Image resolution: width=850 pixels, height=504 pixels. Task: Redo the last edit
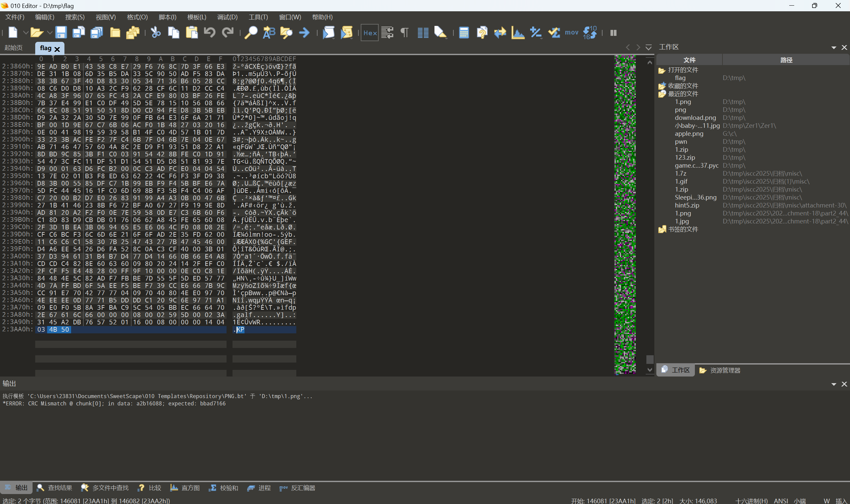point(228,33)
